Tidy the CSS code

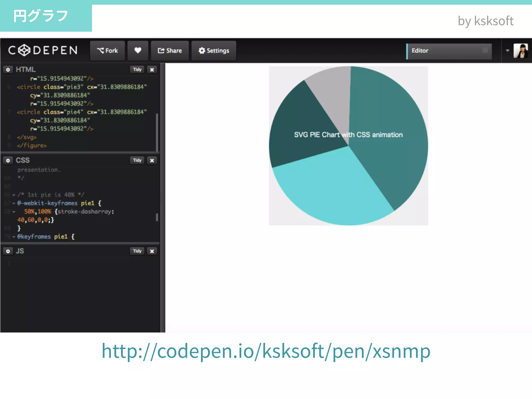[137, 160]
